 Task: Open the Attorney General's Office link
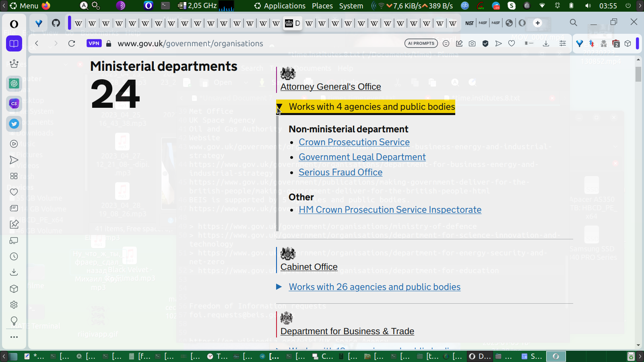[x=331, y=86]
